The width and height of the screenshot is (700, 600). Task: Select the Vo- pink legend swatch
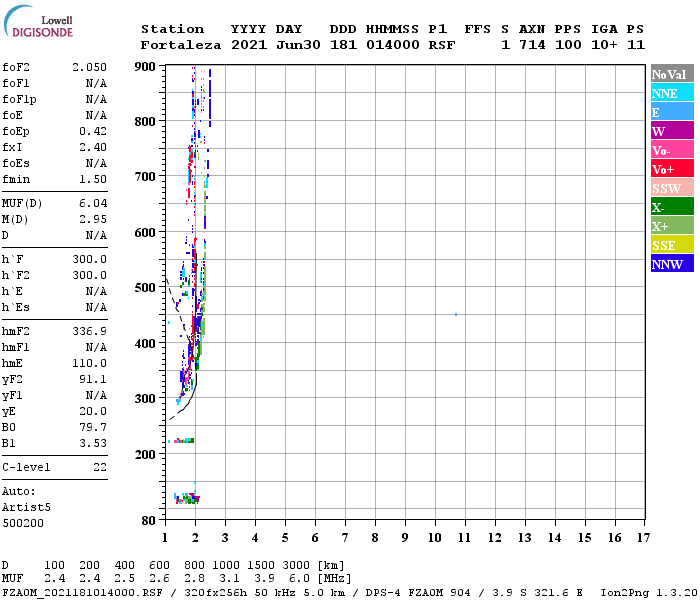pos(672,150)
